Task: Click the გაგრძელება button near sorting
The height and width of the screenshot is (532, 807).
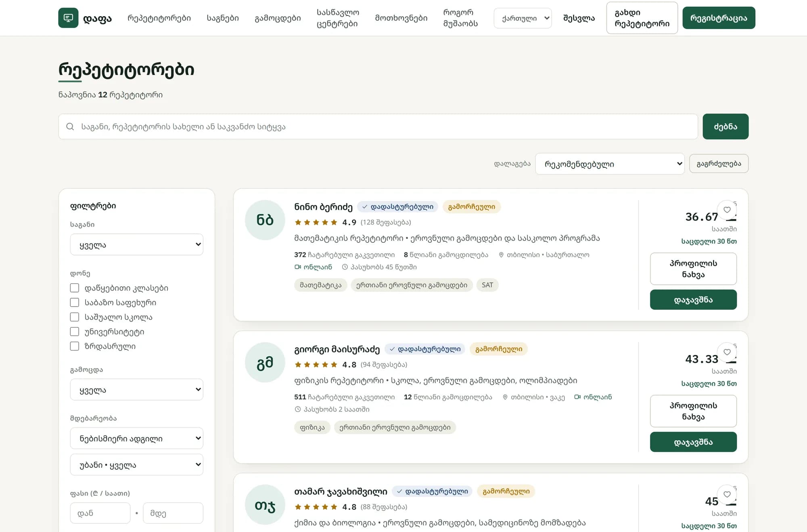Action: click(719, 164)
